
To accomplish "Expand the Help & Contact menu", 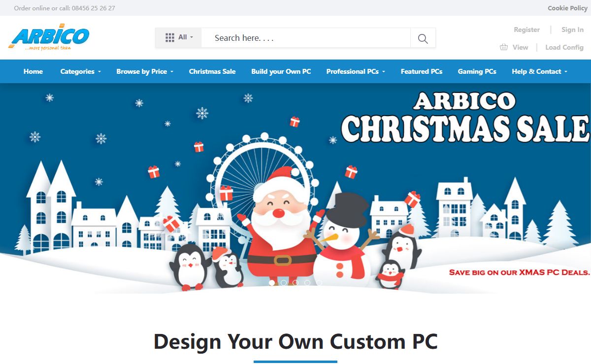I will click(539, 71).
